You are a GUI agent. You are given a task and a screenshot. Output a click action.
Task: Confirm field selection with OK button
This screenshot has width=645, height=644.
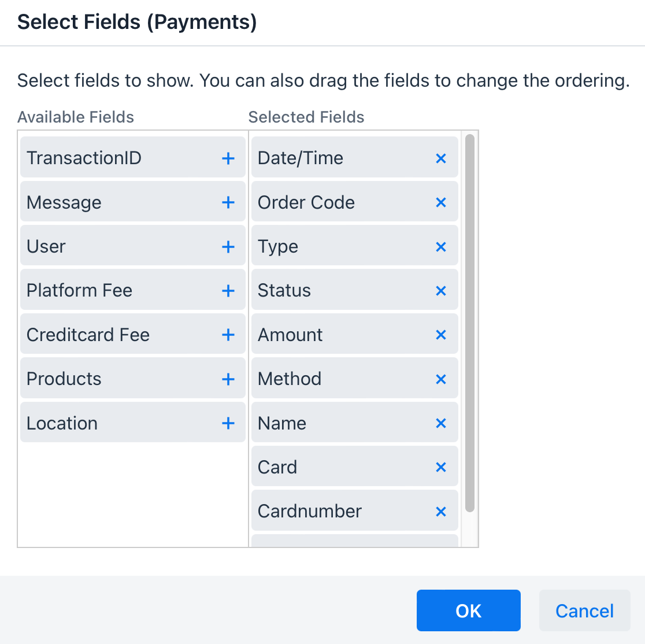[469, 610]
